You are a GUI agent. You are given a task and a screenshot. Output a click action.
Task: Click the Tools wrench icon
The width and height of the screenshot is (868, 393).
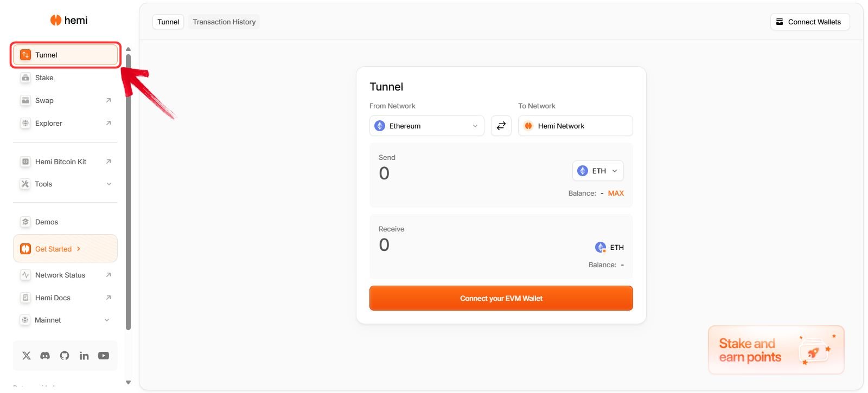25,184
